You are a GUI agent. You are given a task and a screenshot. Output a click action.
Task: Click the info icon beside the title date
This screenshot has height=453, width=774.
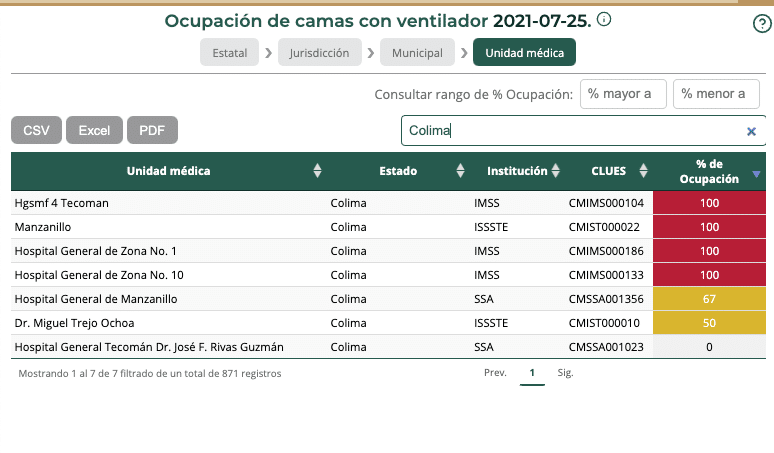(604, 20)
